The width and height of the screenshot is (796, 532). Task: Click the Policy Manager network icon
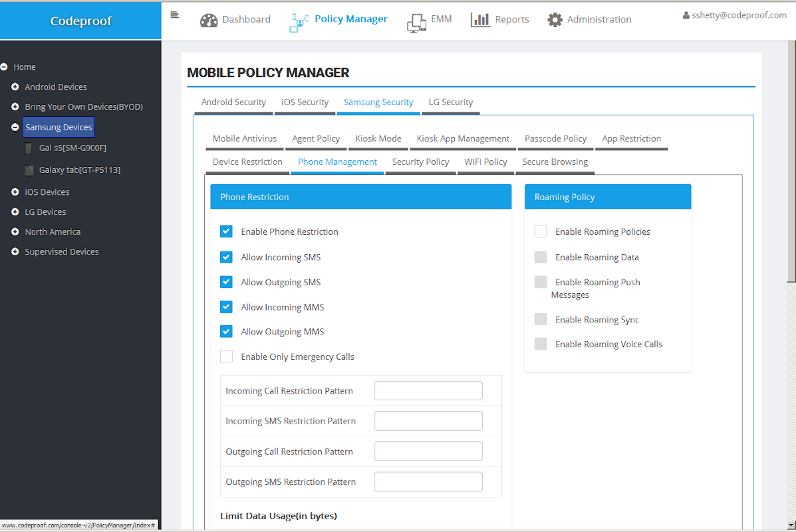click(299, 23)
